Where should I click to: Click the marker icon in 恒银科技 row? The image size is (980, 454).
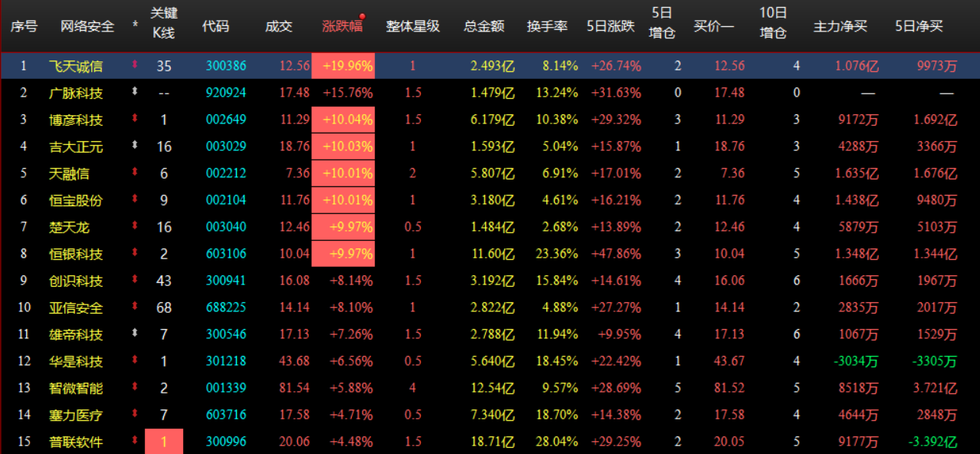tap(135, 253)
